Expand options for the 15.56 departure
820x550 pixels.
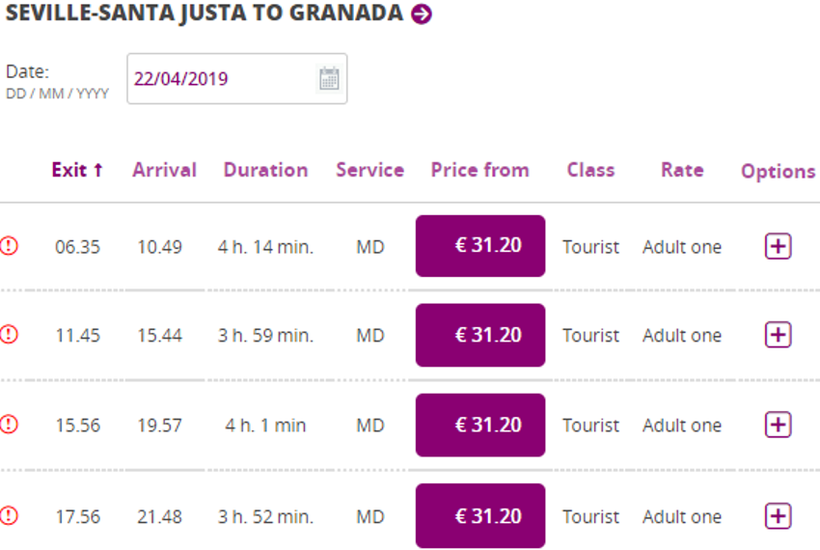(778, 425)
